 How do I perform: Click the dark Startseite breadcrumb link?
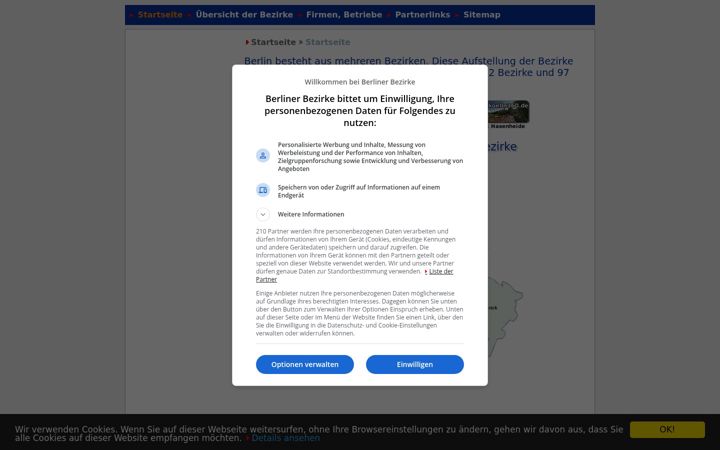(273, 42)
